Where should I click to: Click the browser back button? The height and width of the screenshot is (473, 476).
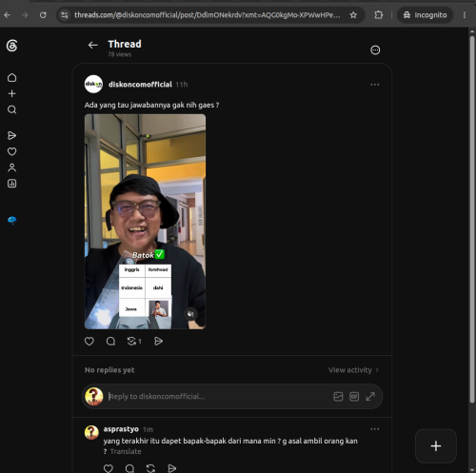pos(8,15)
